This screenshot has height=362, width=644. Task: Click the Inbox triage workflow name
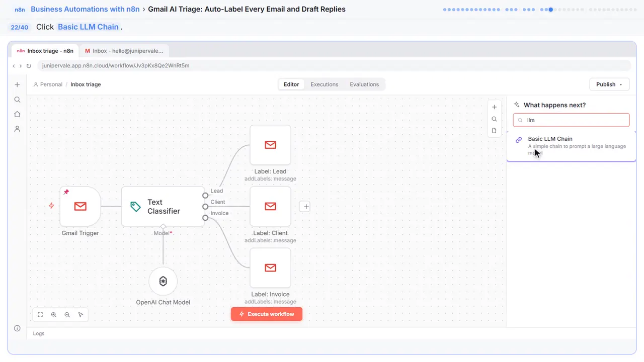86,84
